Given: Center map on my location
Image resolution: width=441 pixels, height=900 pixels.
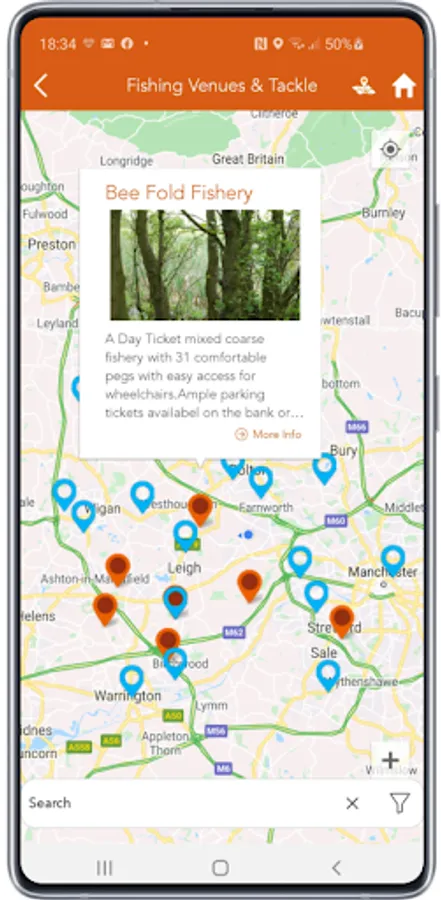Looking at the screenshot, I should tap(390, 150).
